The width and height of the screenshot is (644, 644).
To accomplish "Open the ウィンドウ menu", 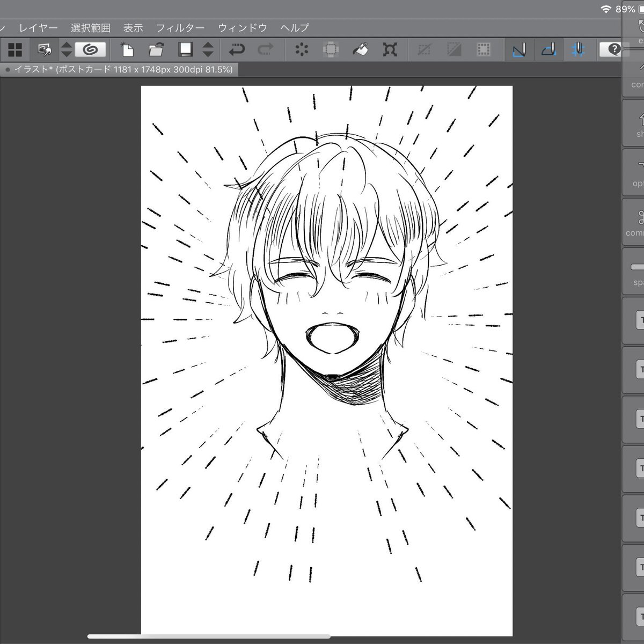I will click(243, 28).
